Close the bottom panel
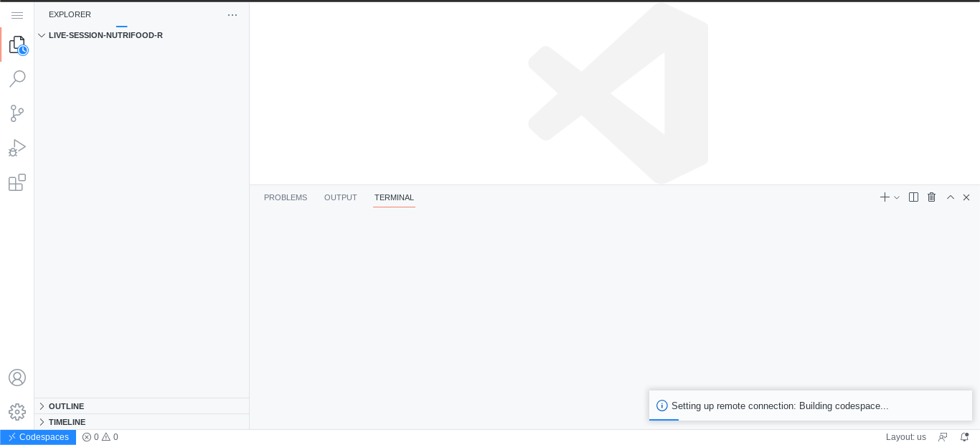980x445 pixels. pyautogui.click(x=966, y=197)
